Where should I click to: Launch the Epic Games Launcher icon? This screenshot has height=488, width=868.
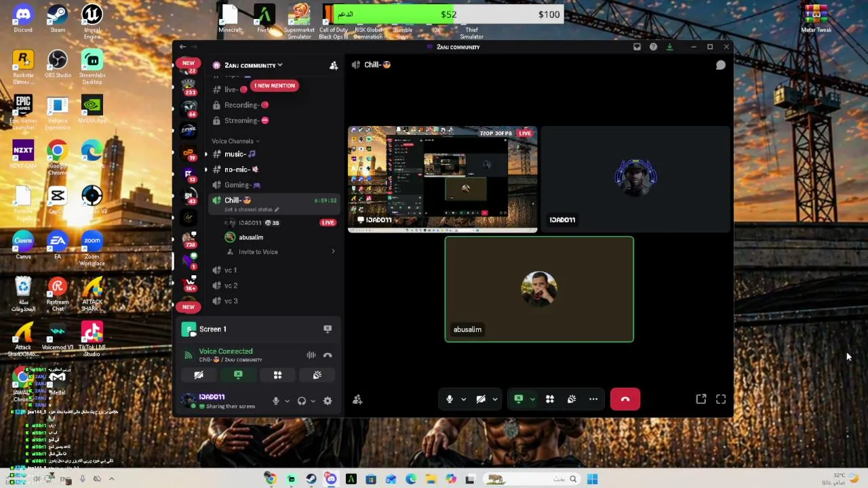tap(23, 113)
